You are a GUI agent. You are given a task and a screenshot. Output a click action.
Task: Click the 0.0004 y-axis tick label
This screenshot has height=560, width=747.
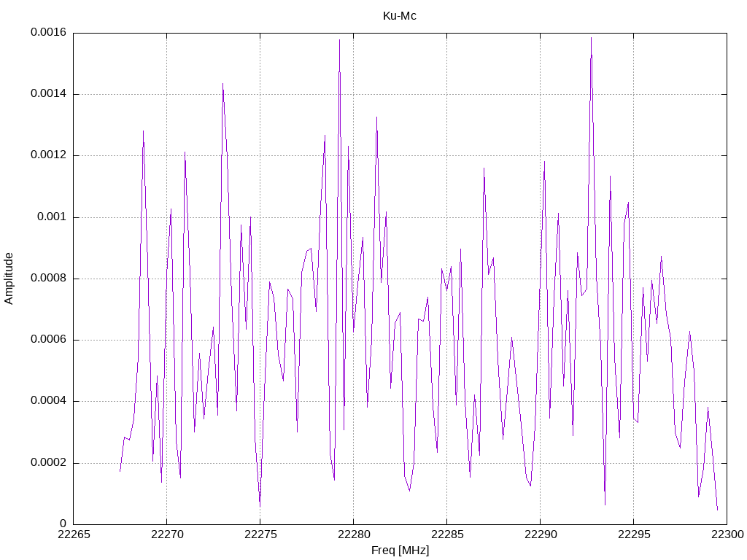(x=49, y=401)
